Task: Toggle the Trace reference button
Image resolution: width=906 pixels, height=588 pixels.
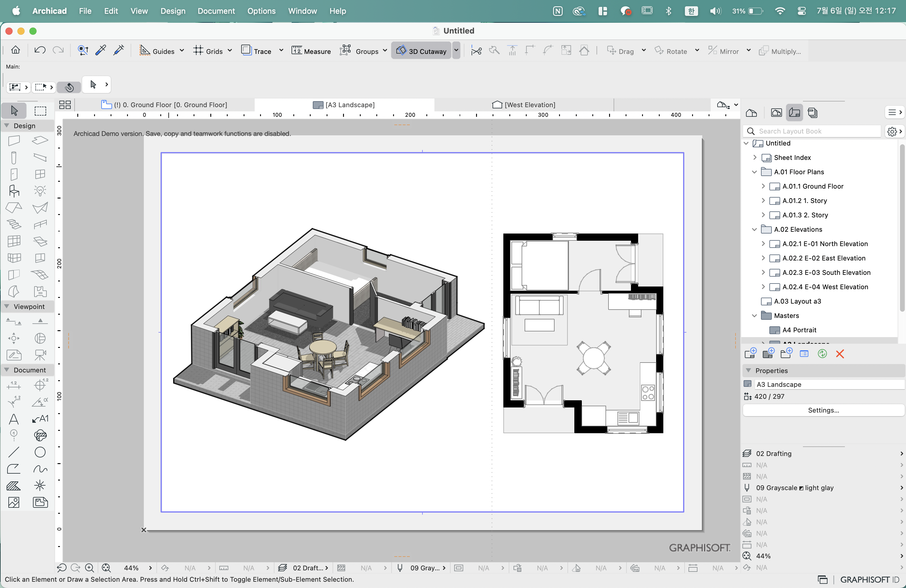Action: (x=256, y=51)
